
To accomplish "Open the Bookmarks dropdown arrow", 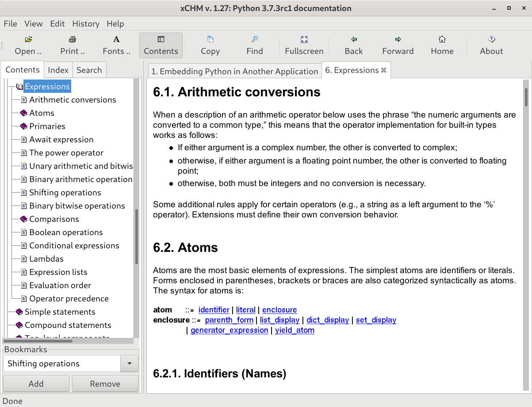I will [x=129, y=364].
